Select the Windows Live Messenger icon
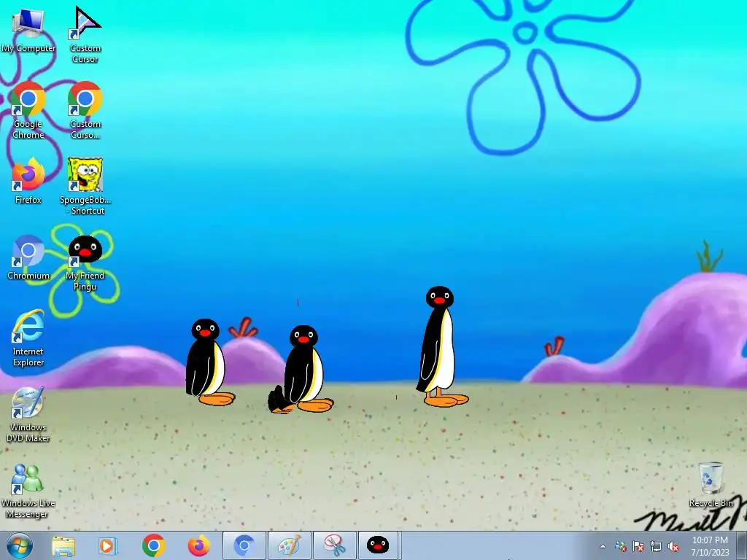747x560 pixels. 28,491
